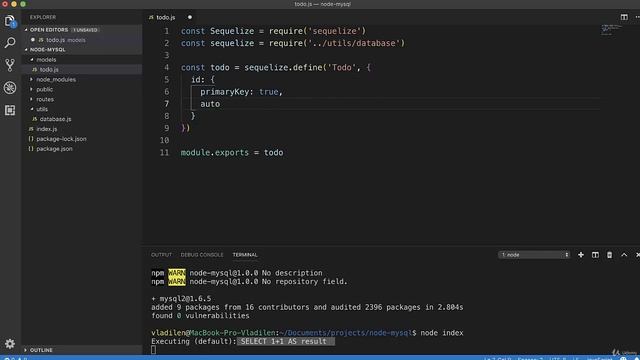
Task: Select the Terminal panel tab
Action: (x=245, y=255)
